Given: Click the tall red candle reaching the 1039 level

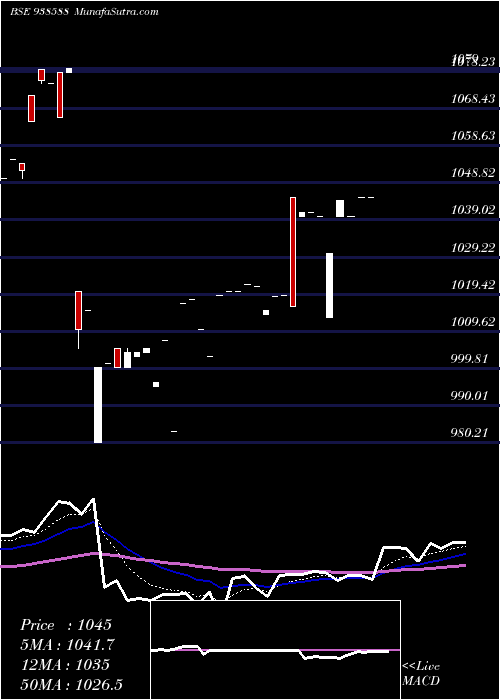Looking at the screenshot, I should (293, 252).
